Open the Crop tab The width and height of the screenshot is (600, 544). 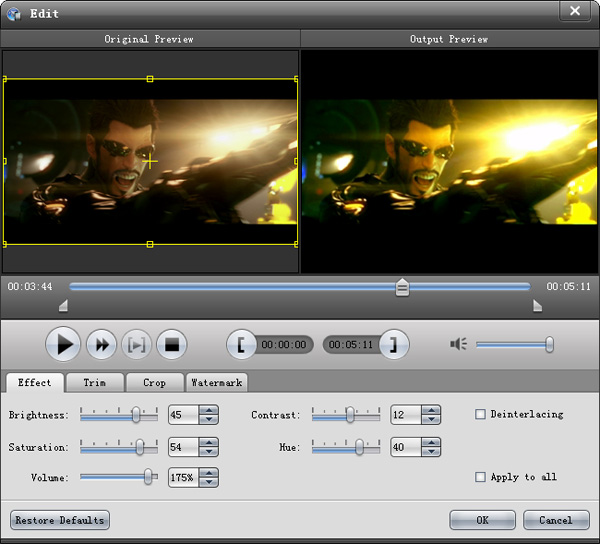point(155,383)
